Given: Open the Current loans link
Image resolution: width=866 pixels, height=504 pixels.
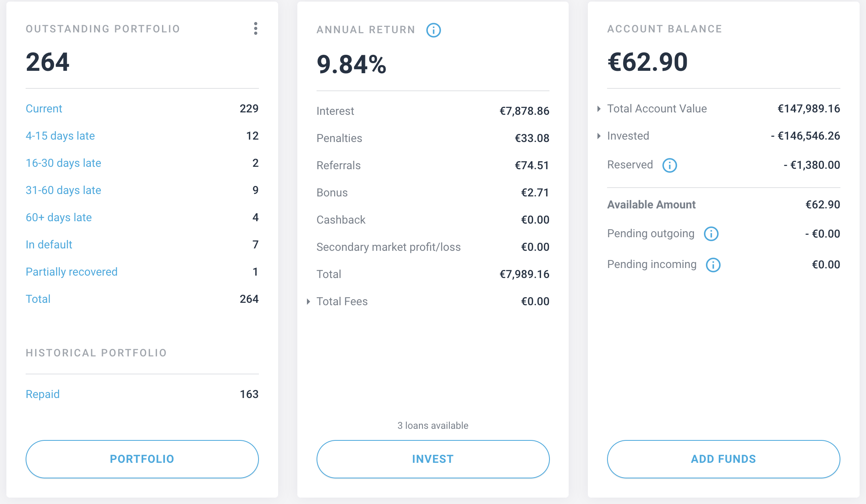Looking at the screenshot, I should point(44,109).
